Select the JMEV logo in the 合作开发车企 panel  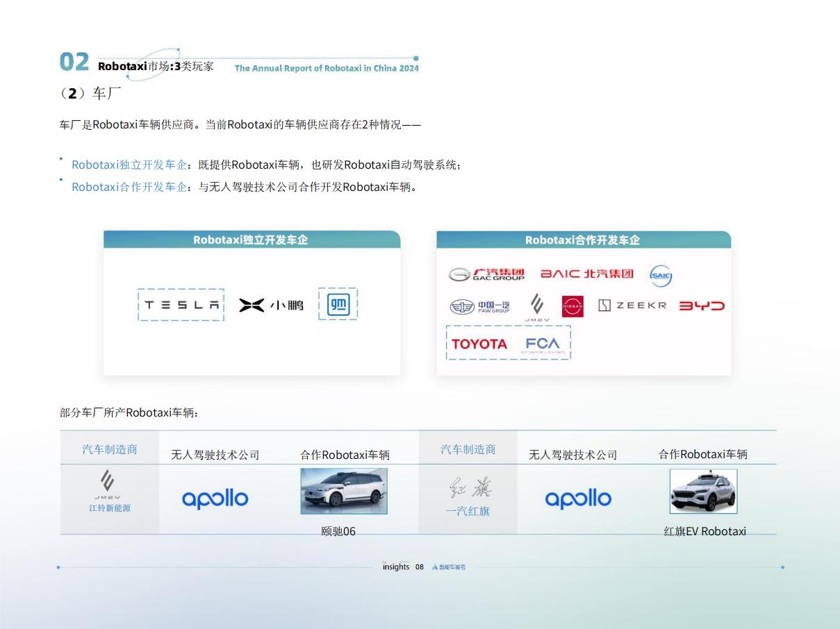coord(536,308)
